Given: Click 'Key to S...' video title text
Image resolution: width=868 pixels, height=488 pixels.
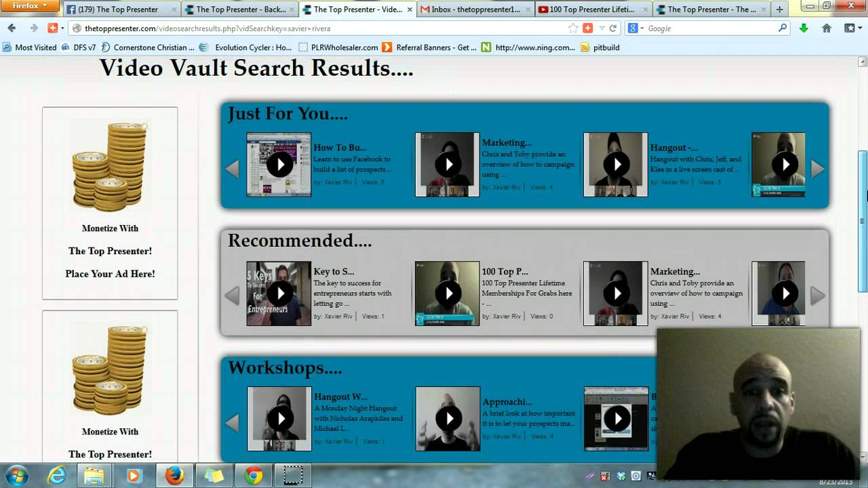Looking at the screenshot, I should pyautogui.click(x=334, y=271).
